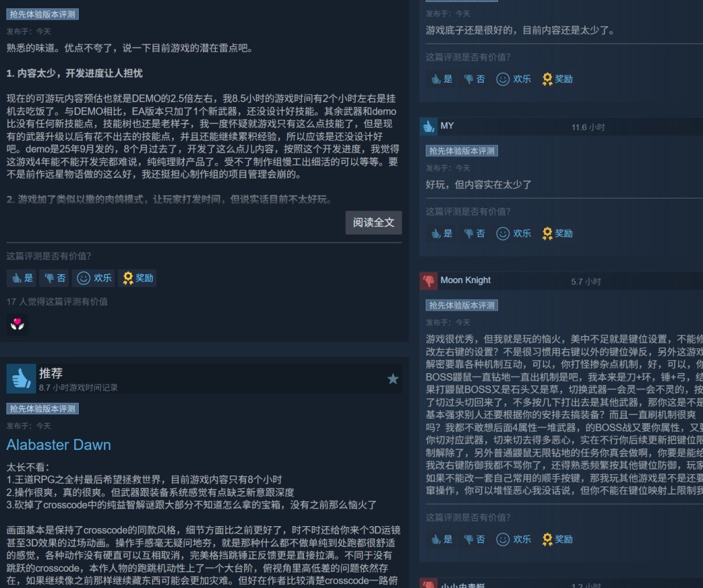Click the thumbs-up icon next to MY
Viewport: 703px width, 588px height.
click(428, 126)
